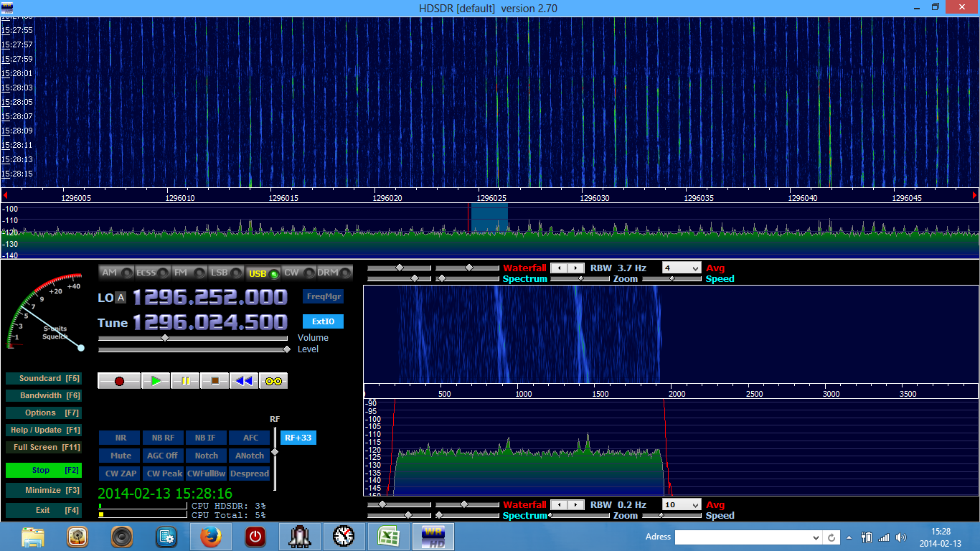Image resolution: width=980 pixels, height=551 pixels.
Task: Switch to Full Screen [F11]
Action: [x=43, y=447]
